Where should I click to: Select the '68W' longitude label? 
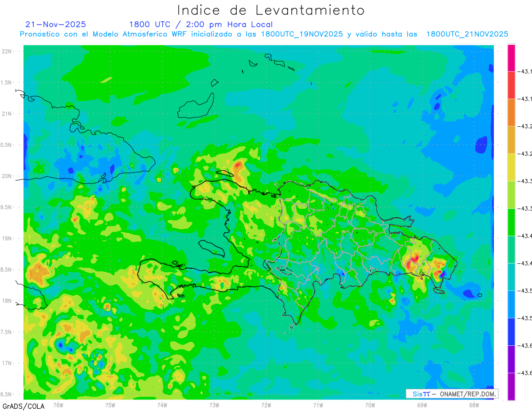[474, 405]
